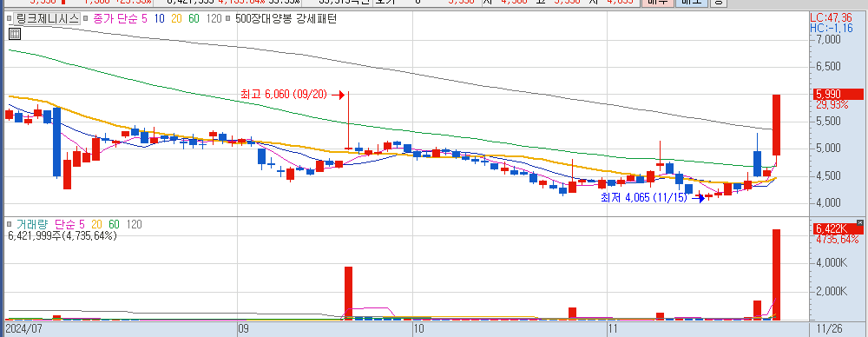Select the gray 120-day price moving average label

(214, 18)
